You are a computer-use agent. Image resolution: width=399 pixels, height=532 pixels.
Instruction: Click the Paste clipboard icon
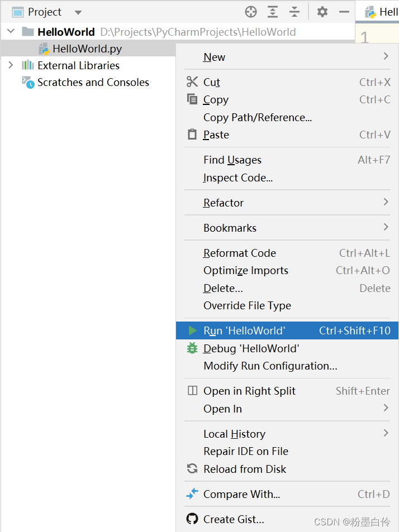tap(192, 135)
